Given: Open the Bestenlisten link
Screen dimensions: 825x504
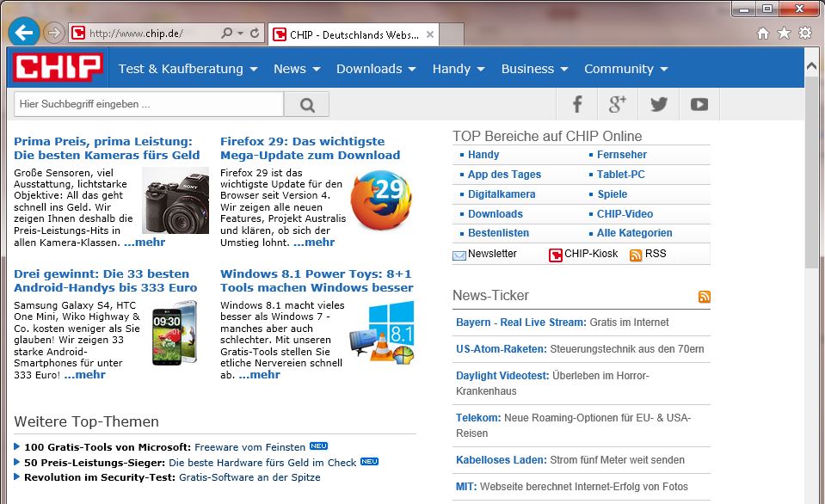Looking at the screenshot, I should (x=498, y=233).
